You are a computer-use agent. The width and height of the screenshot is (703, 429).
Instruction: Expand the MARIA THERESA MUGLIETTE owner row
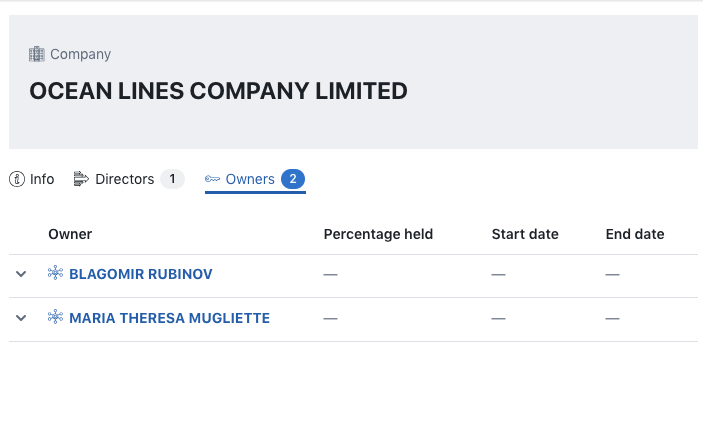coord(21,318)
